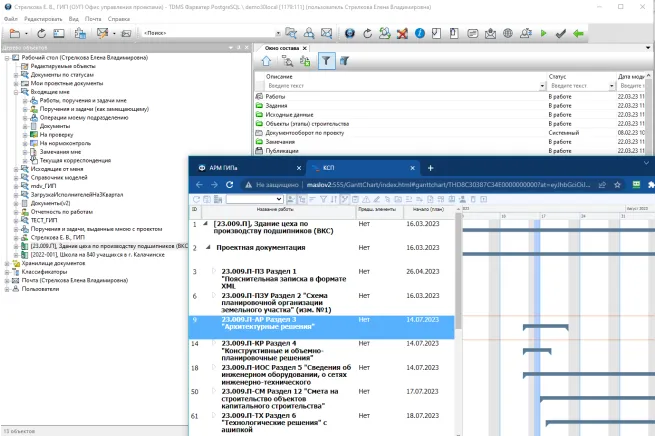The height and width of the screenshot is (436, 656).
Task: Go back in the embedded browser
Action: pyautogui.click(x=200, y=185)
